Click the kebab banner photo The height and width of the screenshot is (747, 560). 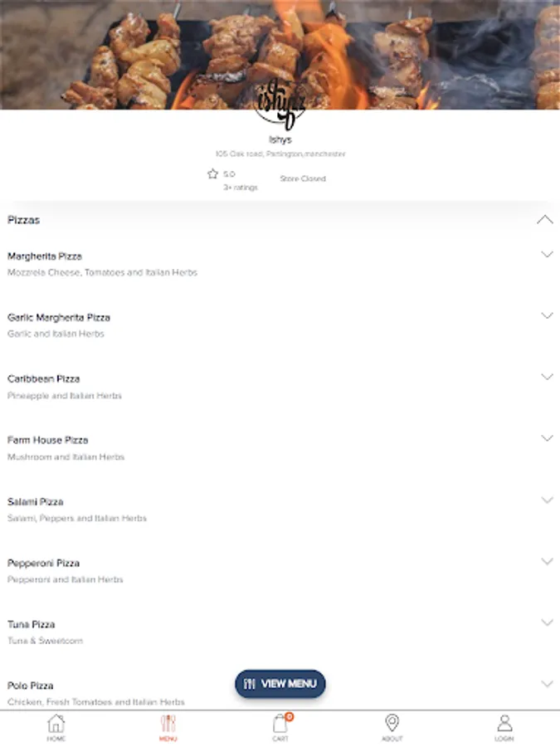280,55
